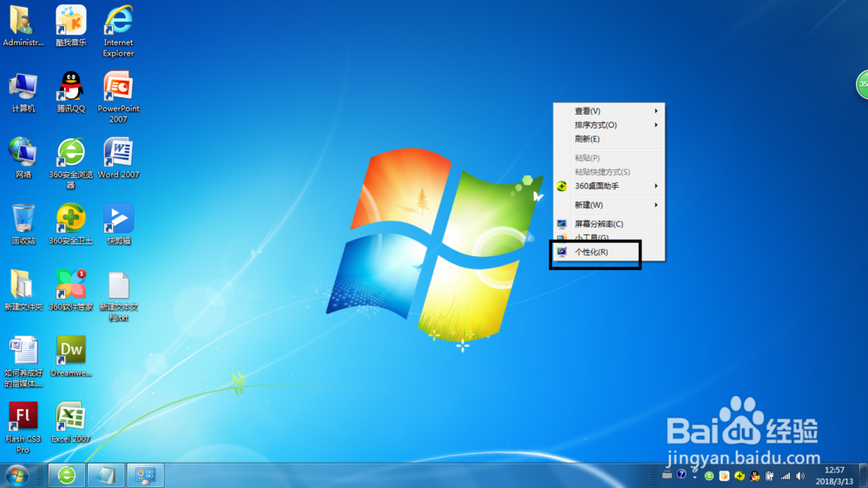Image resolution: width=868 pixels, height=488 pixels.
Task: Open the notebook window taskbar button
Action: (106, 476)
